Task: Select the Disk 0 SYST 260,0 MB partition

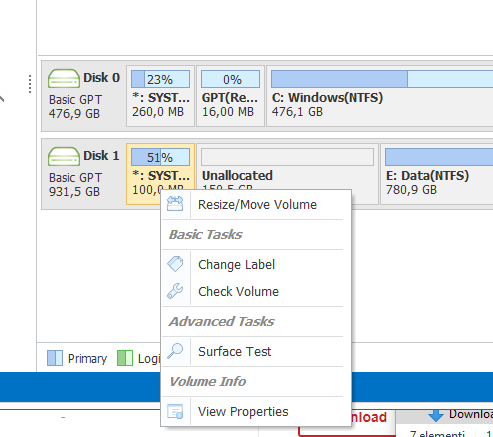Action: (x=160, y=96)
